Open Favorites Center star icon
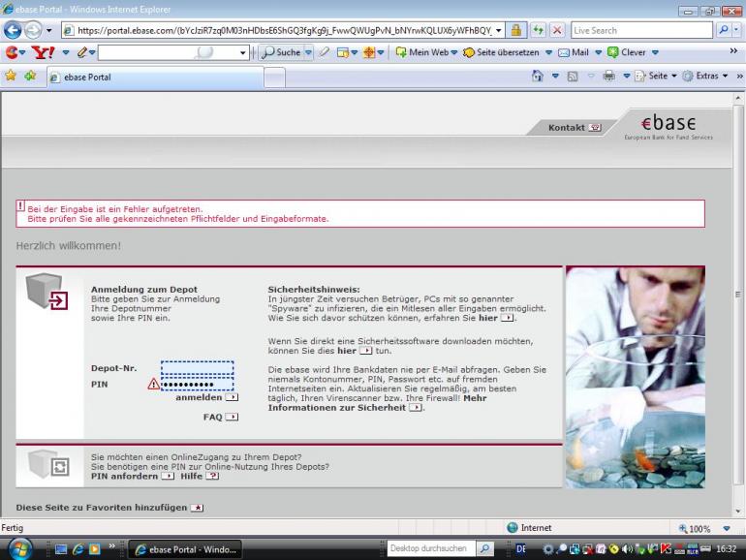Viewport: 746px width, 560px height. click(x=11, y=76)
